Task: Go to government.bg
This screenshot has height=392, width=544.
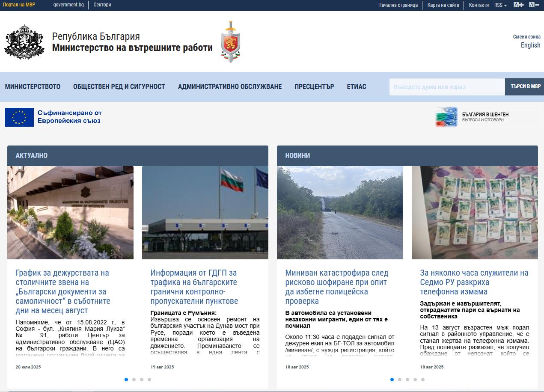Action: click(x=68, y=5)
